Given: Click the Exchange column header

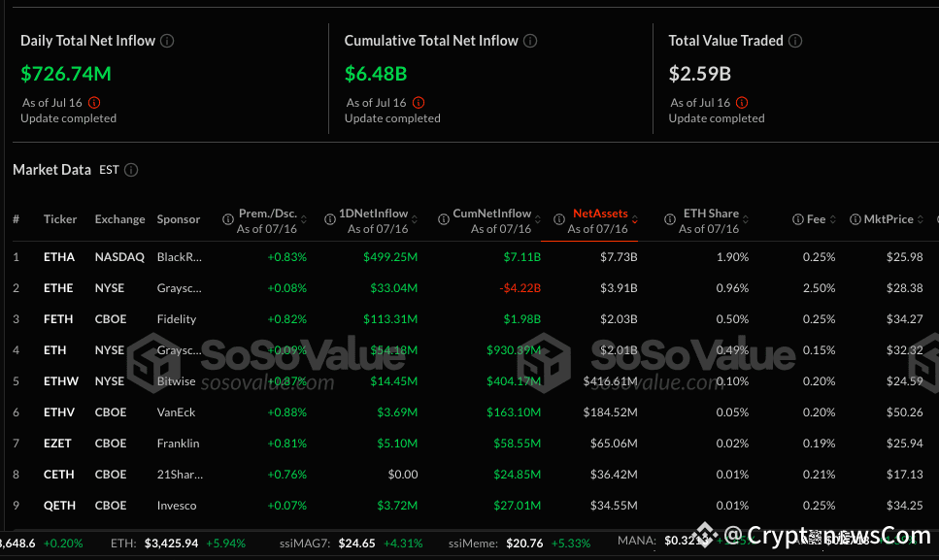Looking at the screenshot, I should (x=119, y=219).
